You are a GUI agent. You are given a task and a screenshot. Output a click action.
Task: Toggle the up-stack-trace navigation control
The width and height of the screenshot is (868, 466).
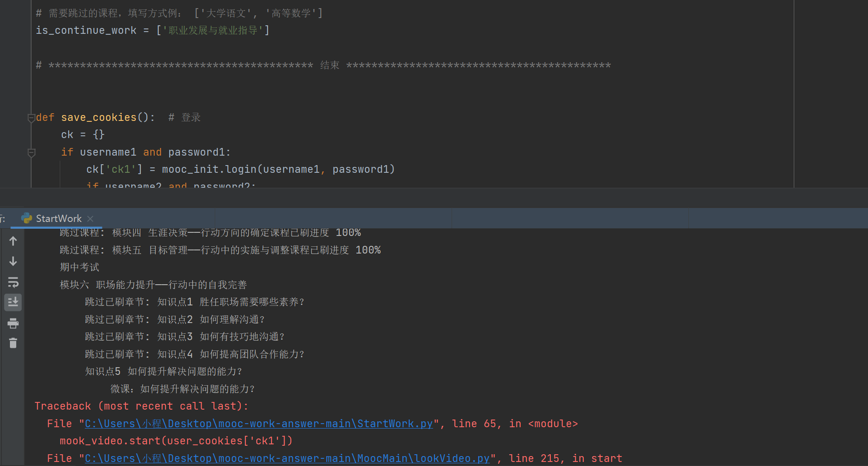click(x=13, y=241)
